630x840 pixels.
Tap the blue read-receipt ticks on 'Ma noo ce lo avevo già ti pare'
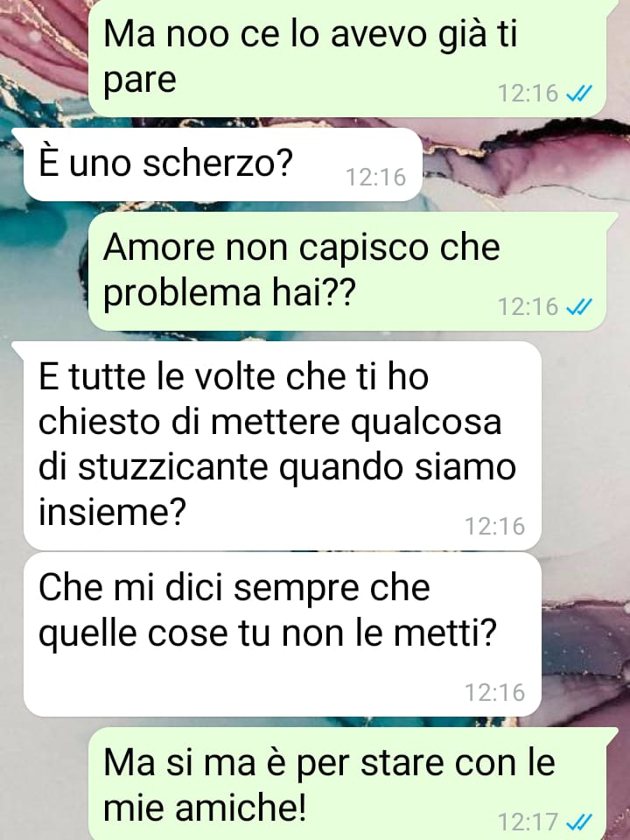(x=578, y=94)
